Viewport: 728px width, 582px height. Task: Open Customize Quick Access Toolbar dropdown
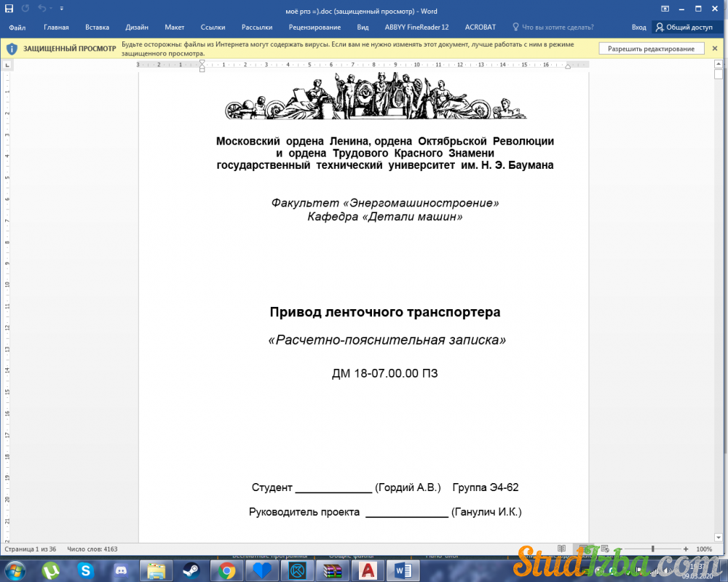coord(62,8)
